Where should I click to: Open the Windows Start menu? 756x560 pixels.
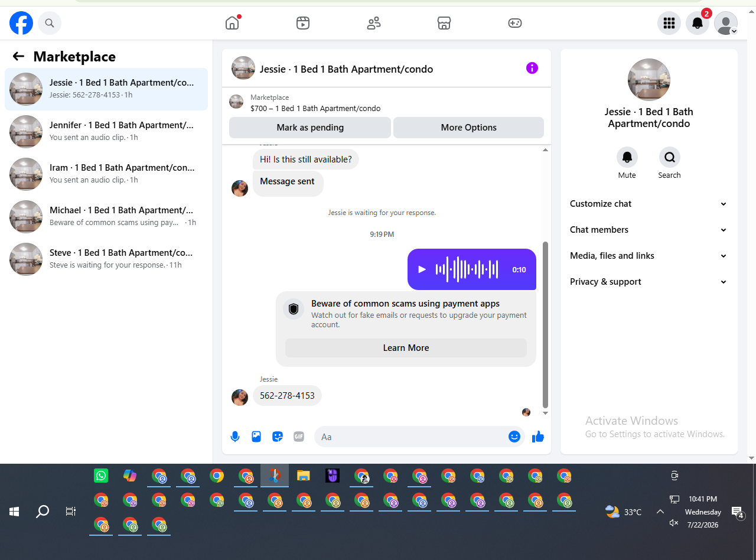click(14, 512)
